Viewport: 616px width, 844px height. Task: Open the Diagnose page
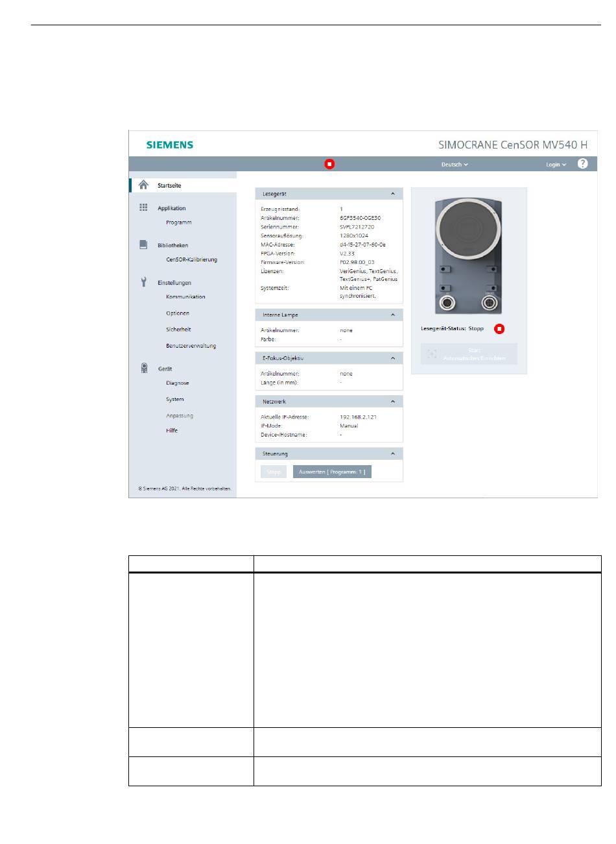click(178, 383)
